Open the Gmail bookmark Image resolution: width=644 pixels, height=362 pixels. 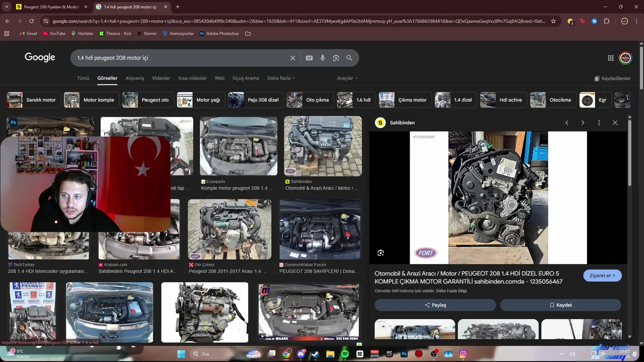28,34
